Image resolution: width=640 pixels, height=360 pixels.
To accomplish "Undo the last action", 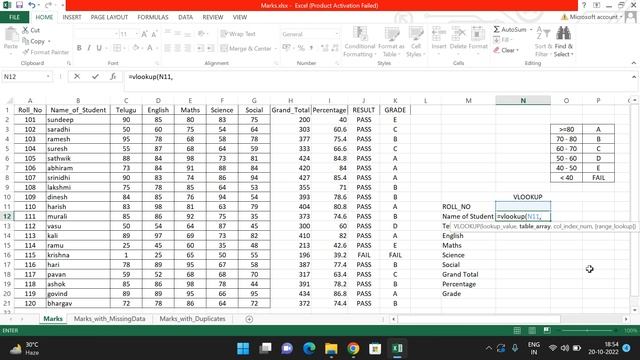I will click(32, 5).
